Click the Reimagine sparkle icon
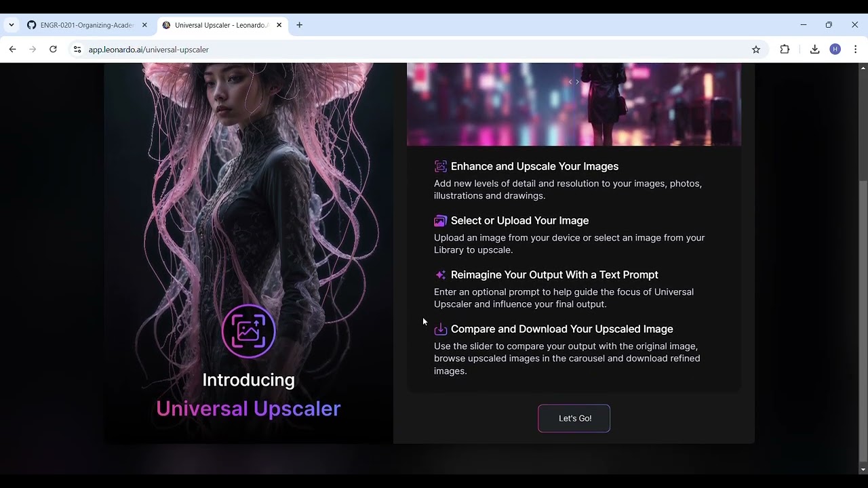 pos(440,275)
